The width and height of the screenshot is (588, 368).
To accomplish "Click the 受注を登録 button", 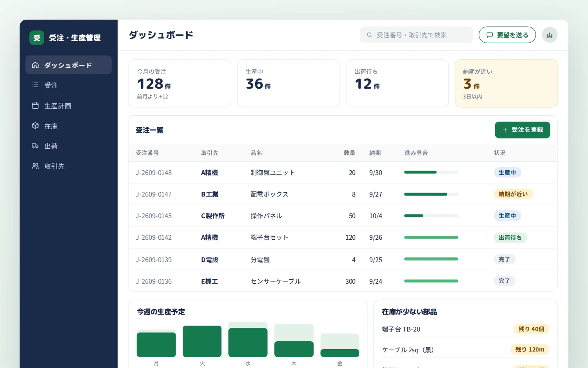I will click(523, 130).
